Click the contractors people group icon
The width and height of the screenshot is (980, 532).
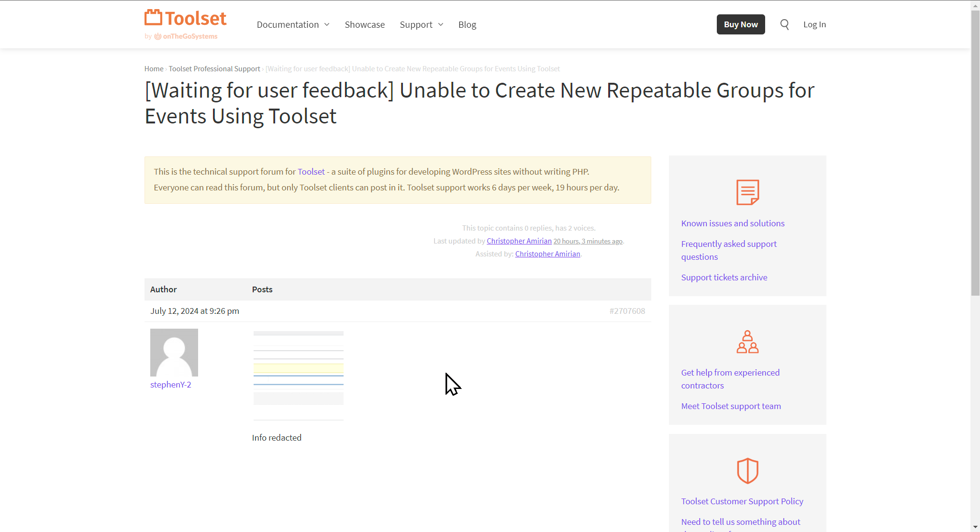[x=747, y=342]
